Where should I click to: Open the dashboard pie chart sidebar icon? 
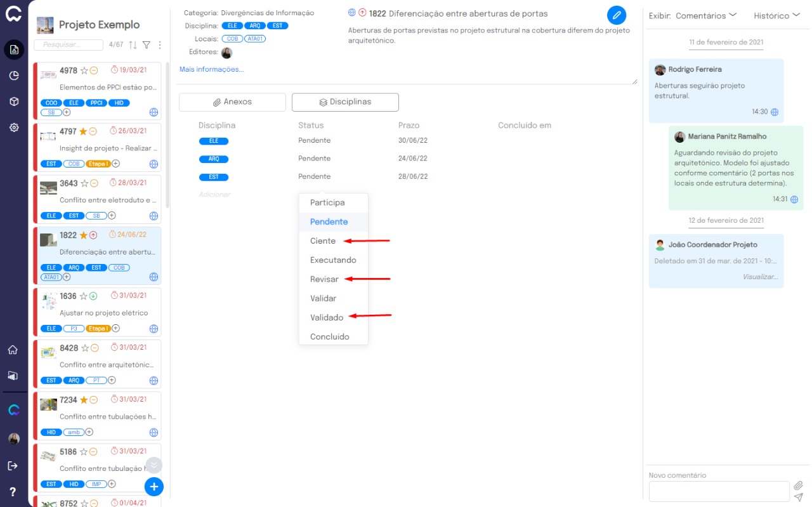pos(14,76)
